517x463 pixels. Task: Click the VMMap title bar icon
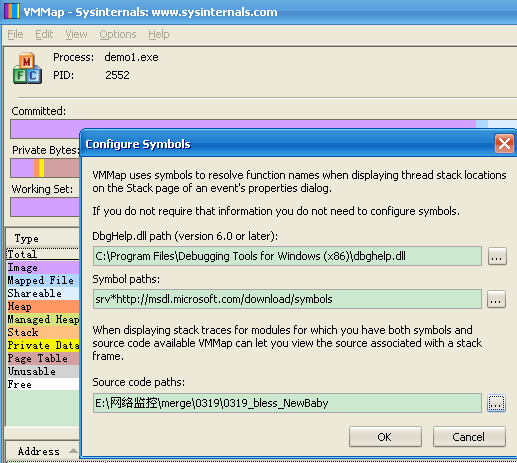12,11
